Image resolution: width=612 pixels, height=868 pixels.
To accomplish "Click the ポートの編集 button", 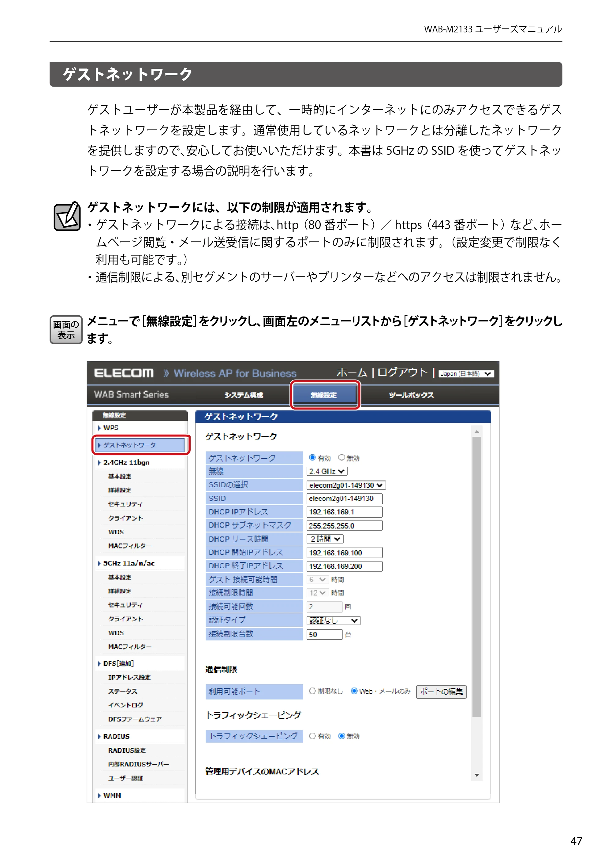I will [441, 692].
